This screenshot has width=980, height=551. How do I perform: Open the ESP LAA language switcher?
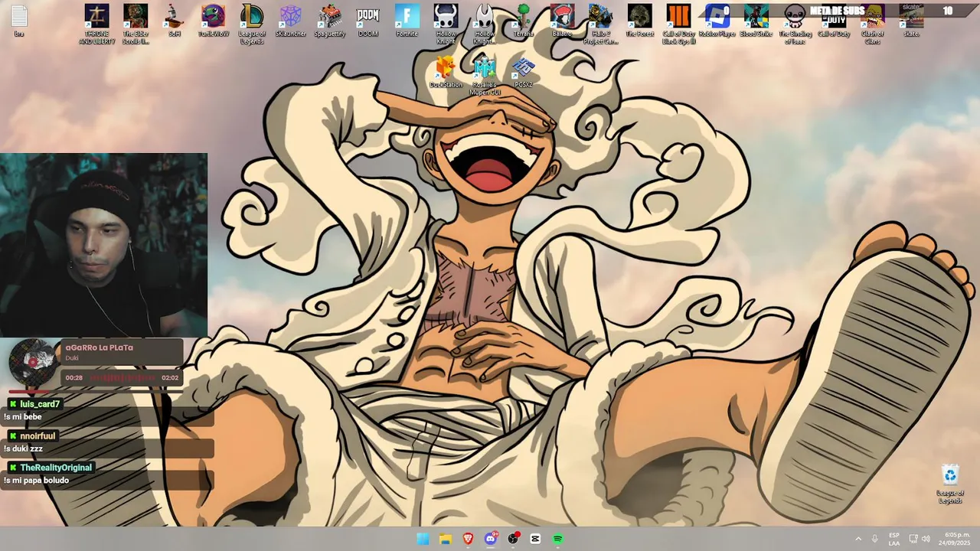(x=894, y=539)
